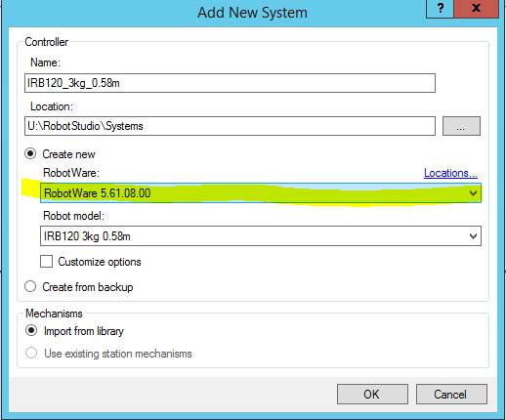Click the Location field with U:\RobotStudio\Systems
Screen dimensions: 506x420
(230, 126)
